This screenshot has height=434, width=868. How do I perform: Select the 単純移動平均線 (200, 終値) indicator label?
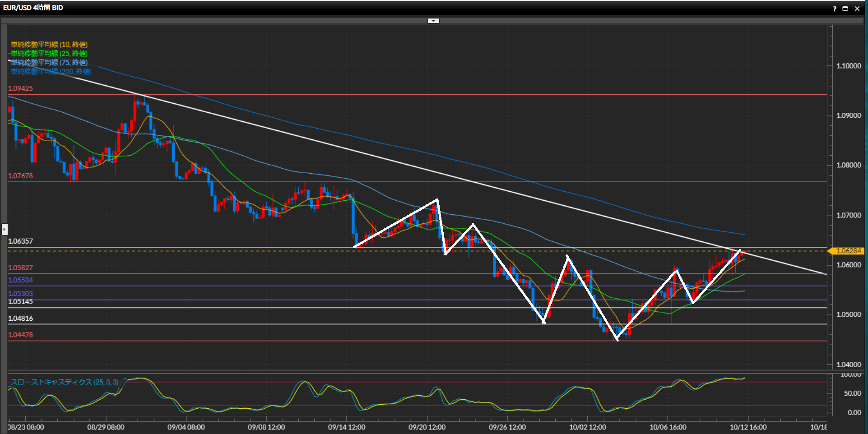[x=51, y=72]
